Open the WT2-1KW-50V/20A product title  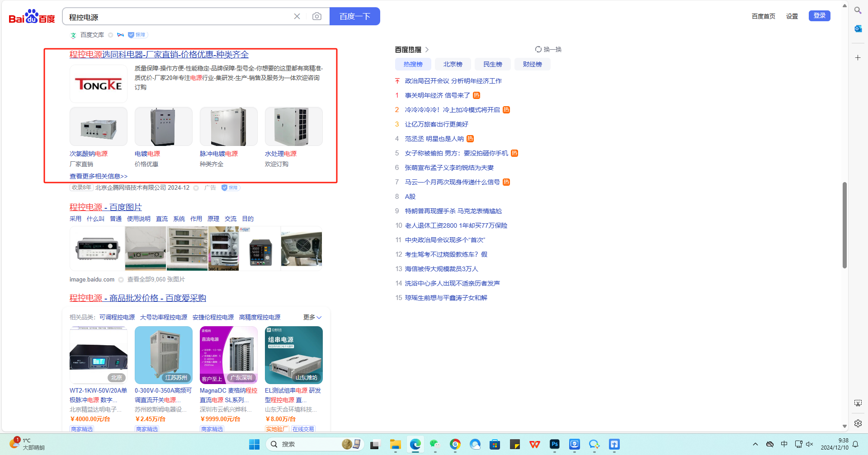click(x=98, y=395)
